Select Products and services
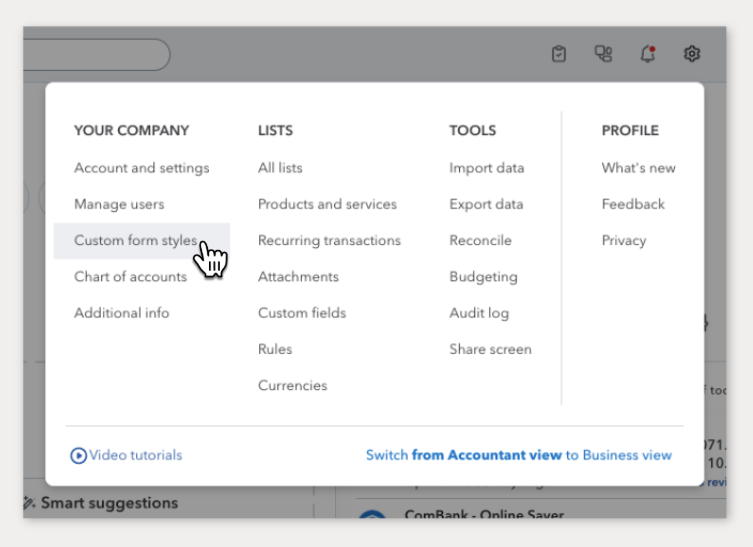The image size is (753, 547). pyautogui.click(x=327, y=204)
